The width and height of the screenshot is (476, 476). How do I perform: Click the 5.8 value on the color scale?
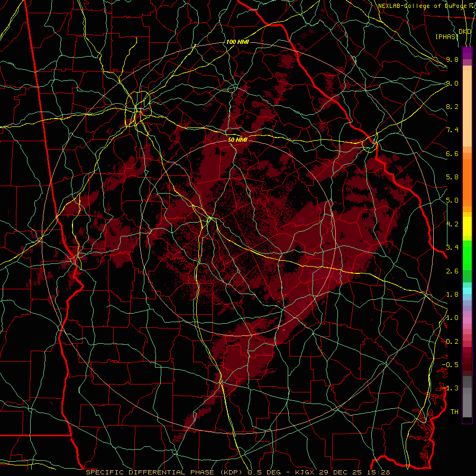452,177
